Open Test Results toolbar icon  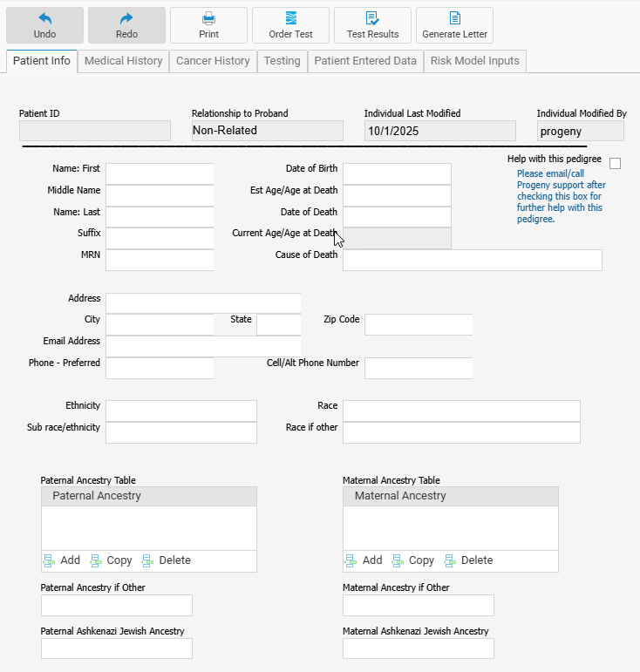(372, 18)
